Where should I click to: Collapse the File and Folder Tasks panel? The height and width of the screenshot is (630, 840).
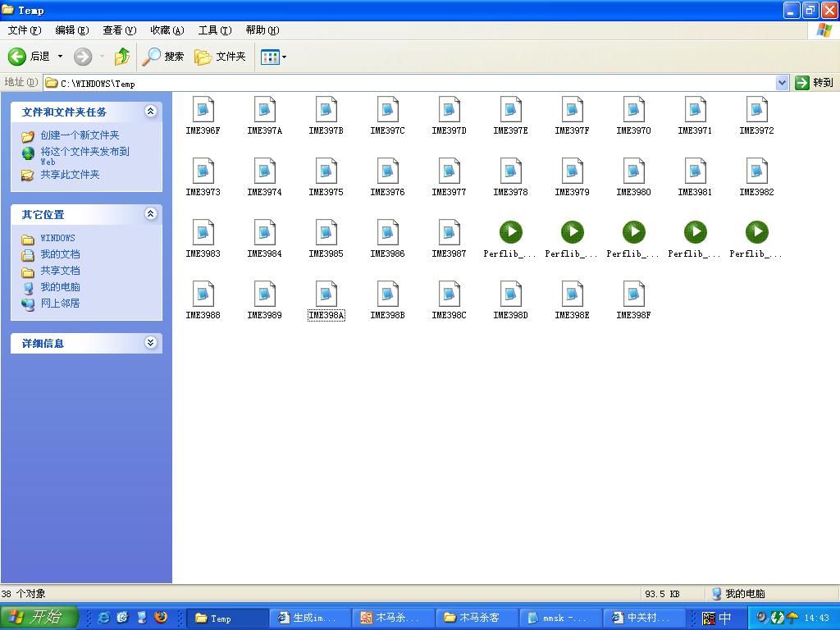pos(151,112)
